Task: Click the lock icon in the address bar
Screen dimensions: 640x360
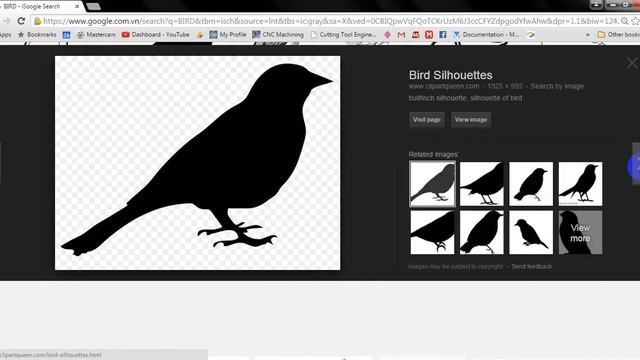Action: click(x=38, y=21)
